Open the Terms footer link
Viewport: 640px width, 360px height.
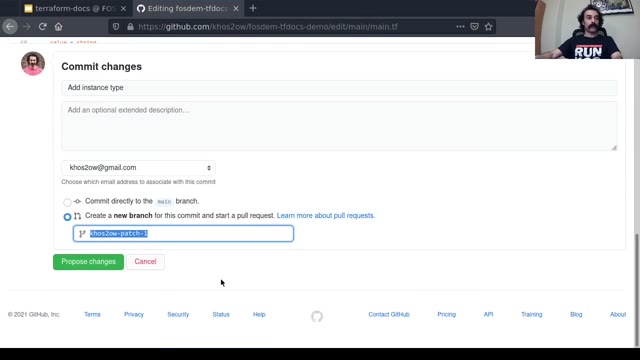pyautogui.click(x=92, y=314)
